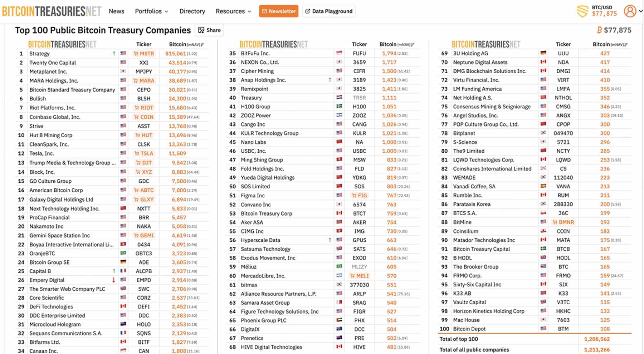Viewport: 644px width, 354px height.
Task: Click the cart icon beside MSTR ticker
Action: click(x=136, y=54)
